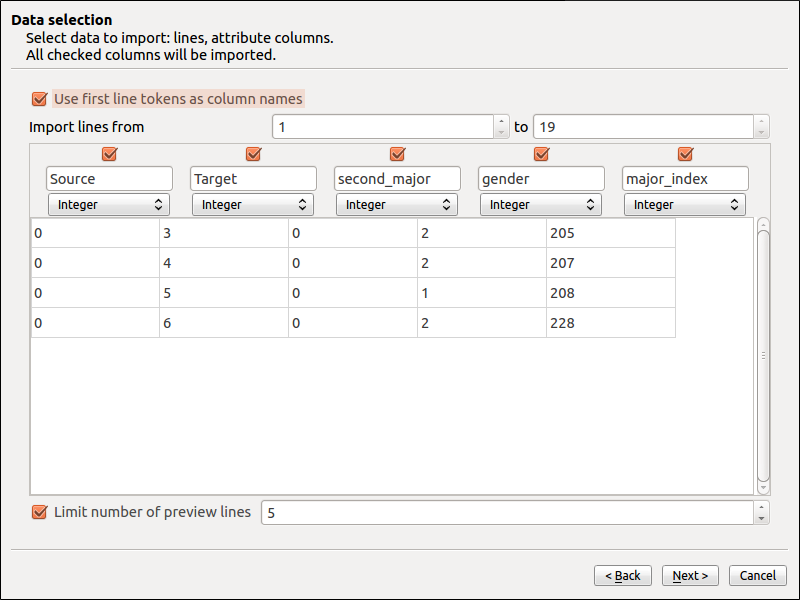
Task: Toggle the major_index column checkbox
Action: pyautogui.click(x=685, y=154)
